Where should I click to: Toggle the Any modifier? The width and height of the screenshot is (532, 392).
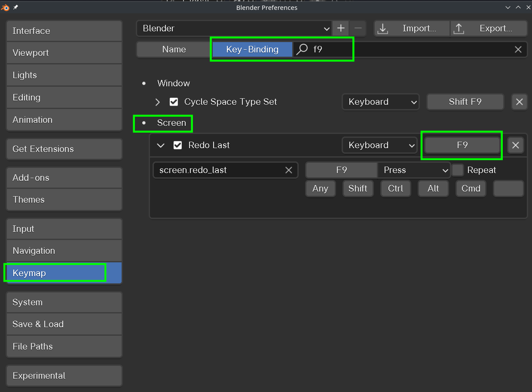[x=320, y=188]
